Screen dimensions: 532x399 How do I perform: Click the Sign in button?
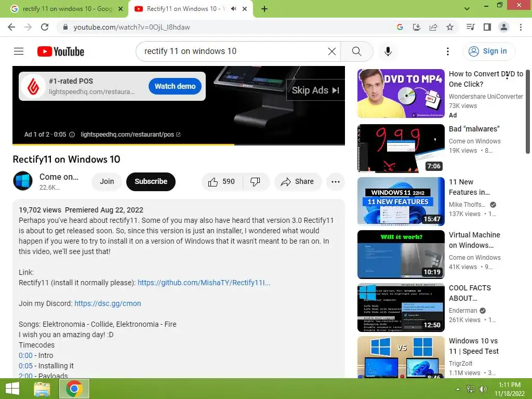coord(488,51)
